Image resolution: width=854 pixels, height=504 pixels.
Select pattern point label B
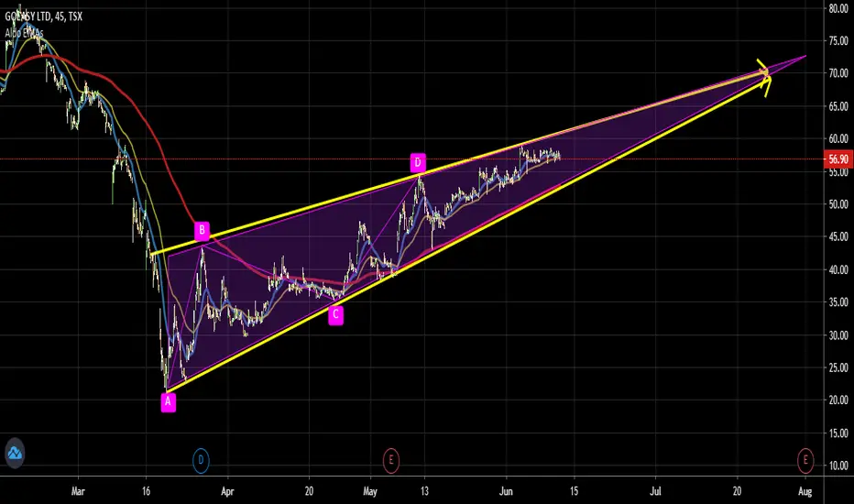203,231
